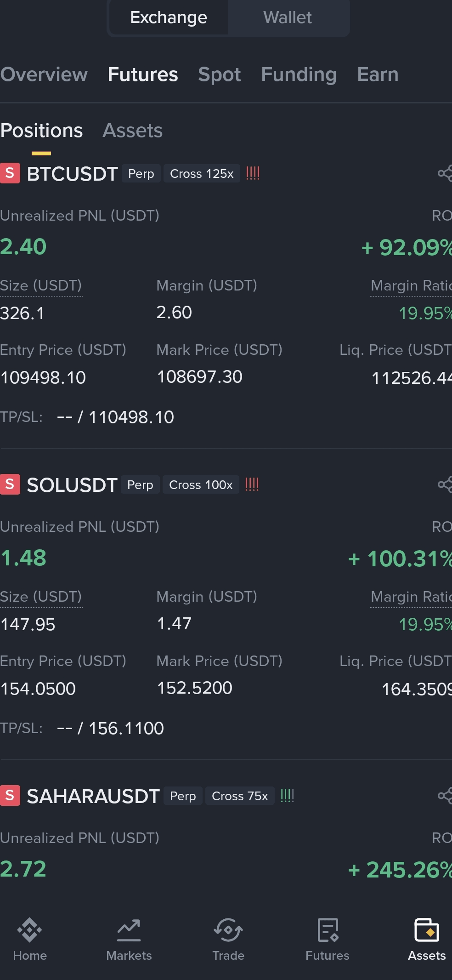Edit BTCUSDT TP/SL value 110498.10
The width and height of the screenshot is (452, 980).
[x=131, y=417]
